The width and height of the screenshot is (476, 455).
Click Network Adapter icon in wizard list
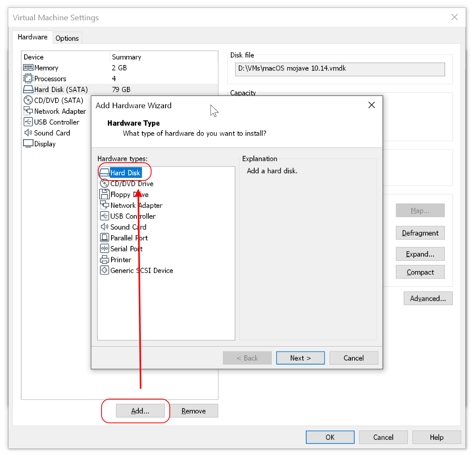point(104,205)
